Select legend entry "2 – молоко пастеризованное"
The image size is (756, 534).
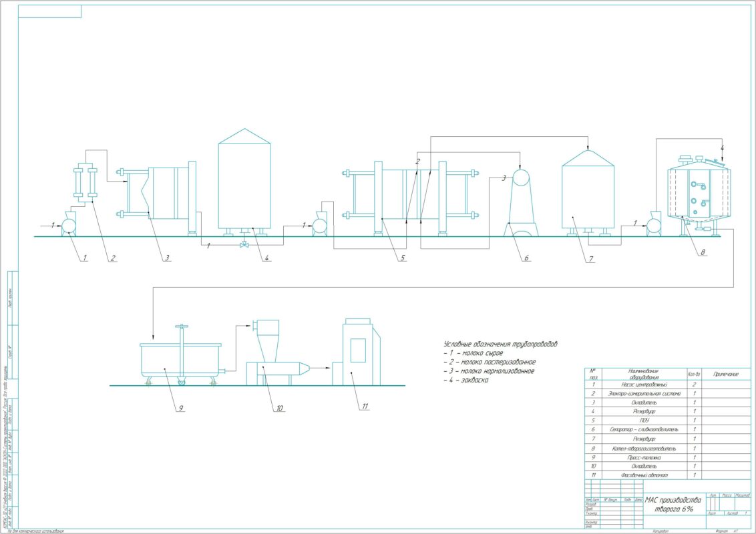[x=490, y=362]
